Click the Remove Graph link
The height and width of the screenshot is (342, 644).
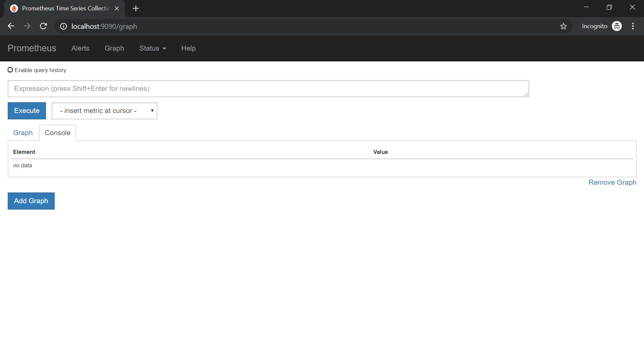[612, 182]
